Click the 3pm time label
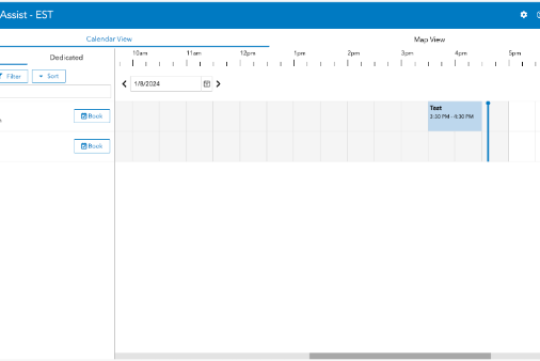The image size is (540, 361). tap(407, 53)
